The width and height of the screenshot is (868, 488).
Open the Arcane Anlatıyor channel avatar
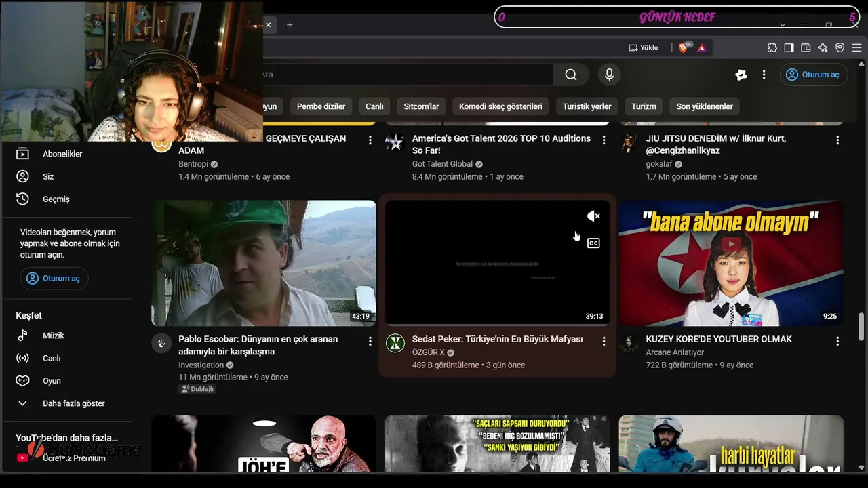coord(629,343)
